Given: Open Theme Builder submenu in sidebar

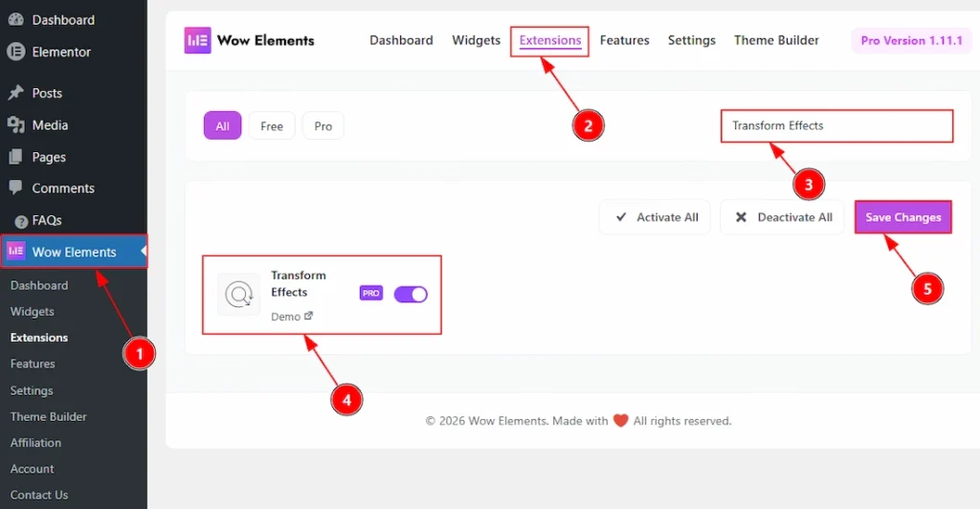Looking at the screenshot, I should (x=48, y=416).
